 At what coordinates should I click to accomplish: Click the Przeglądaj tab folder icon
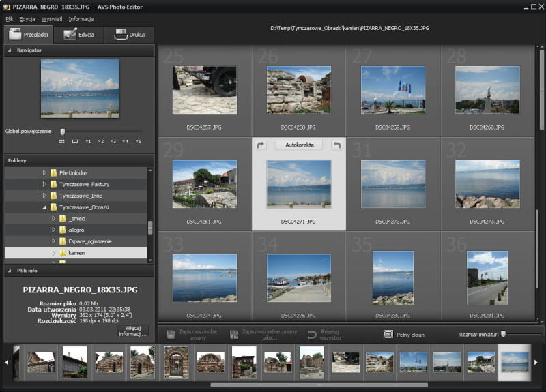[x=15, y=33]
